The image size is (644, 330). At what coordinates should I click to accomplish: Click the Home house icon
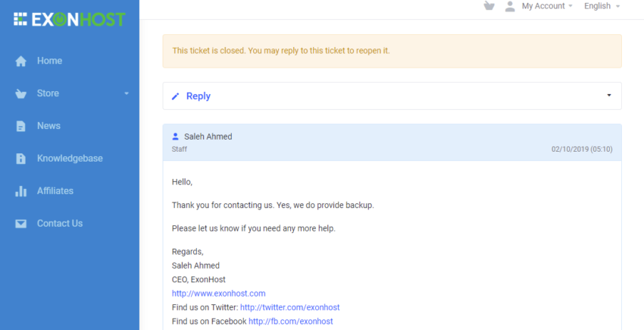(x=20, y=61)
